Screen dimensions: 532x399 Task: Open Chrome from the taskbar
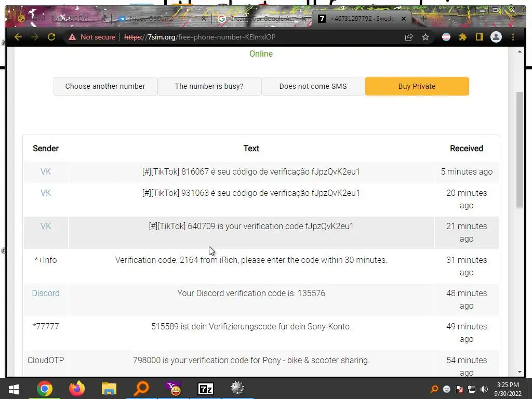tap(45, 389)
